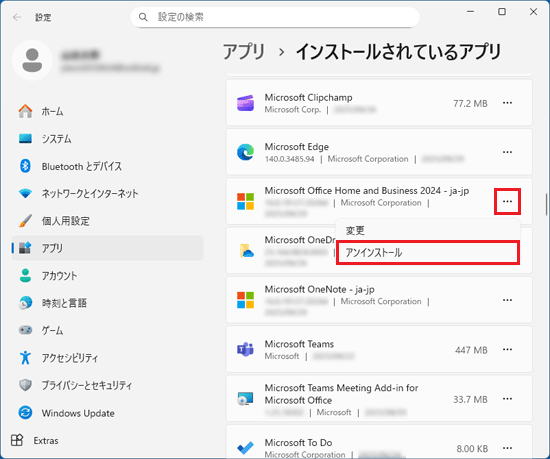This screenshot has width=550, height=459.
Task: Open more options for Microsoft OneNote
Action: 507,300
